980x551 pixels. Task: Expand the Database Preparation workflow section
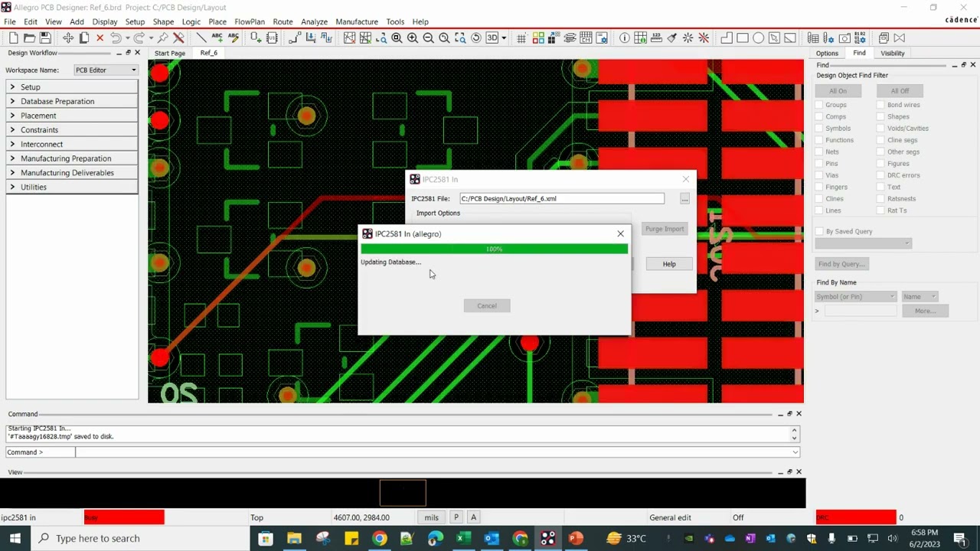click(72, 101)
